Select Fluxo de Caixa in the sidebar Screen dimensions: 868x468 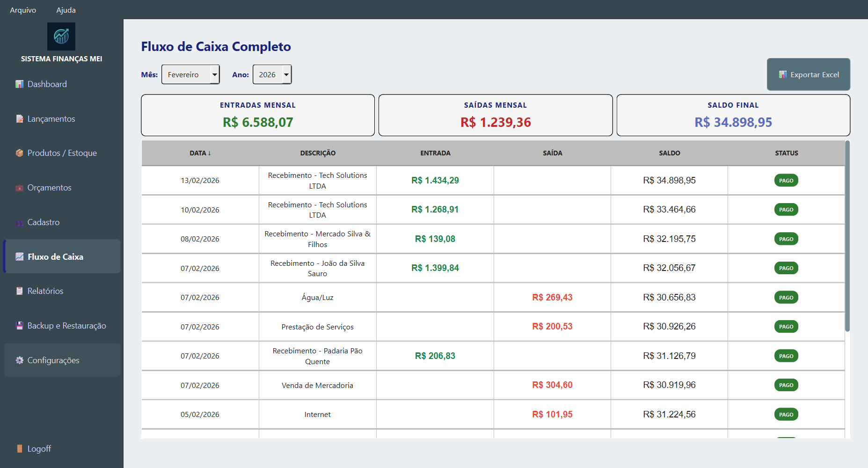pyautogui.click(x=55, y=256)
